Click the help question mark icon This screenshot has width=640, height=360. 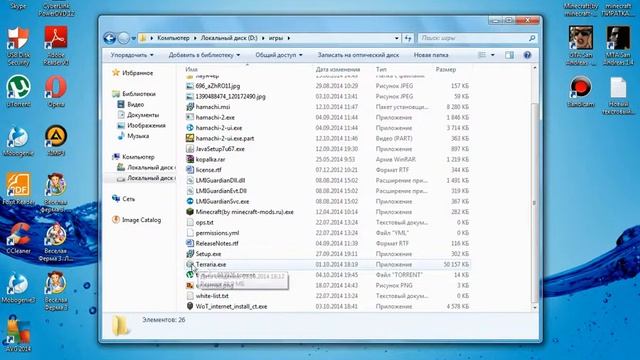pos(527,55)
